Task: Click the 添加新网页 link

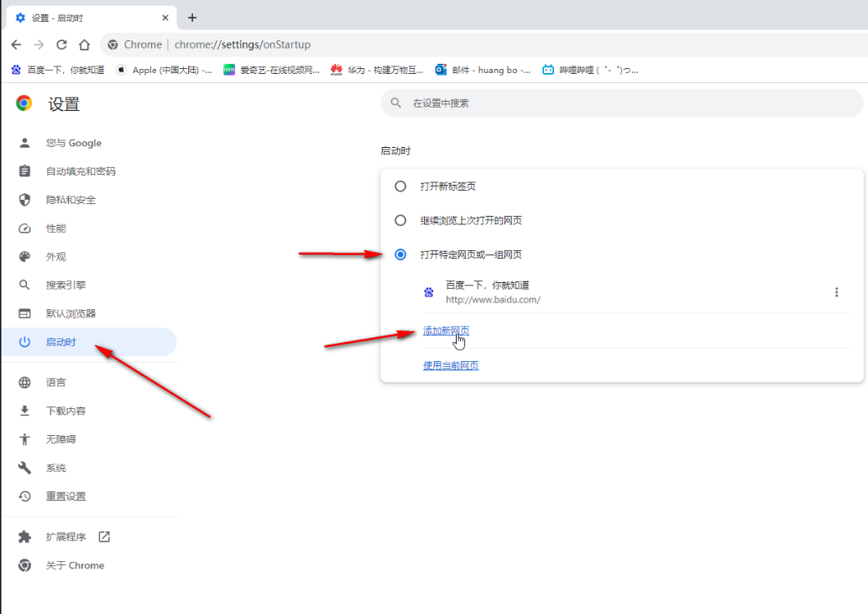Action: (446, 331)
